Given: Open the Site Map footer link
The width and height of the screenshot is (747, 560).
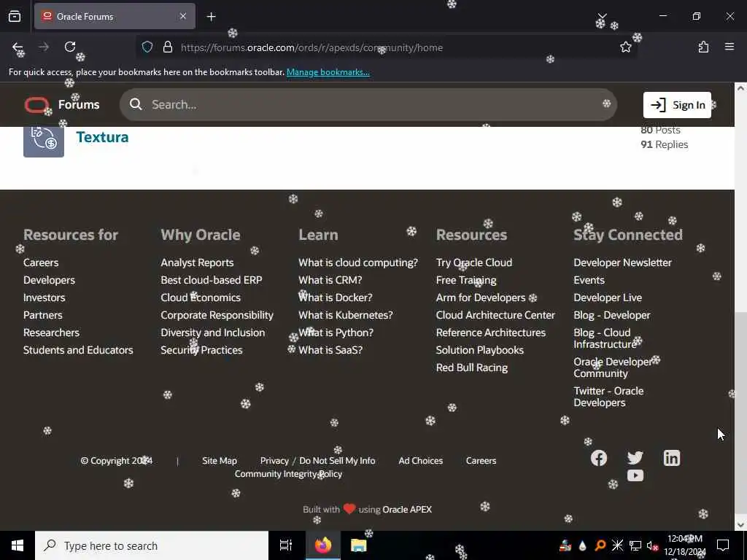Looking at the screenshot, I should [x=220, y=461].
